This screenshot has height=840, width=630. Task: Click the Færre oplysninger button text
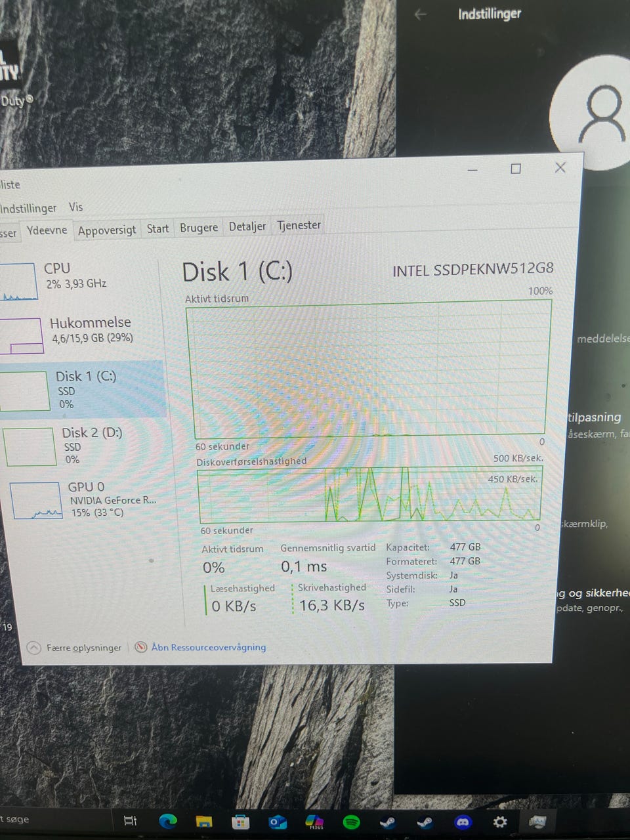tap(84, 648)
